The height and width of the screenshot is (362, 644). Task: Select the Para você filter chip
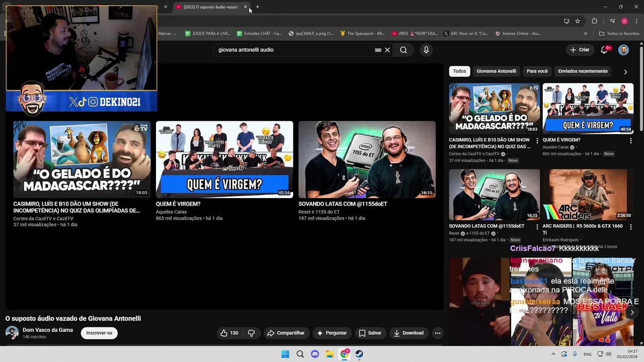(537, 71)
